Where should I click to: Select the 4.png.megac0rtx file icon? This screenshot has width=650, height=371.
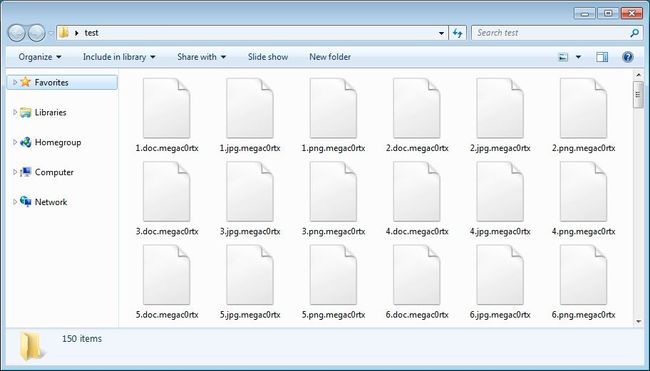click(583, 192)
